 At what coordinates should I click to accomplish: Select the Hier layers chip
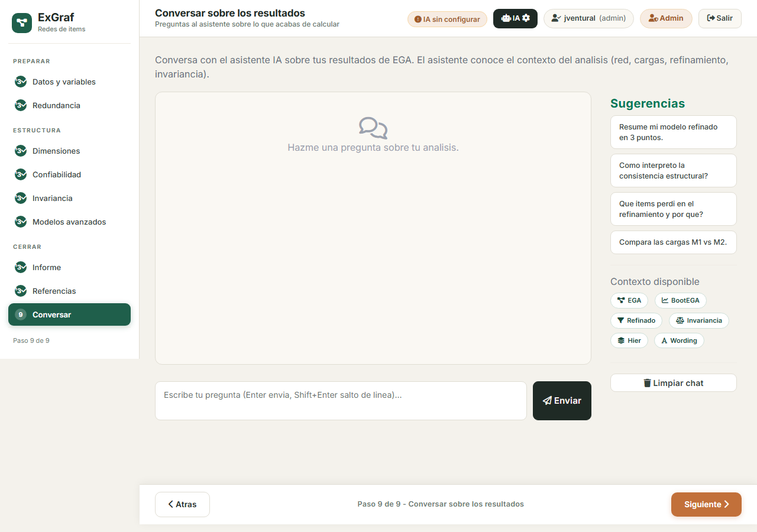pyautogui.click(x=629, y=340)
